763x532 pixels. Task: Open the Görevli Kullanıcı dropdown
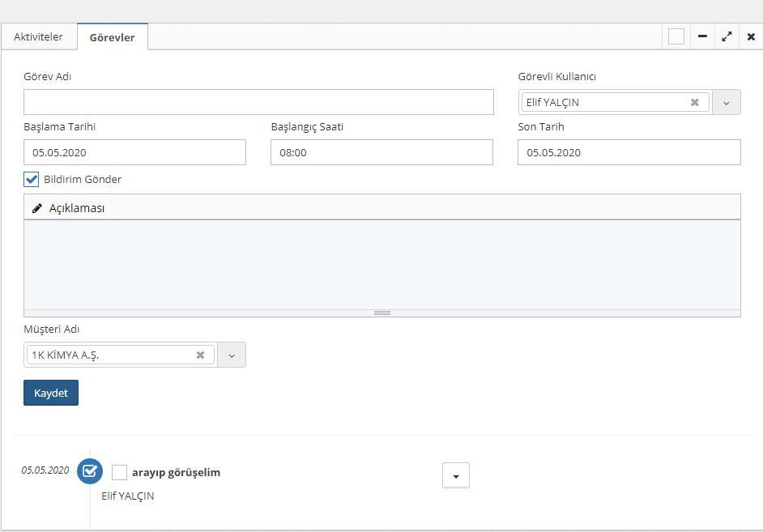click(726, 103)
